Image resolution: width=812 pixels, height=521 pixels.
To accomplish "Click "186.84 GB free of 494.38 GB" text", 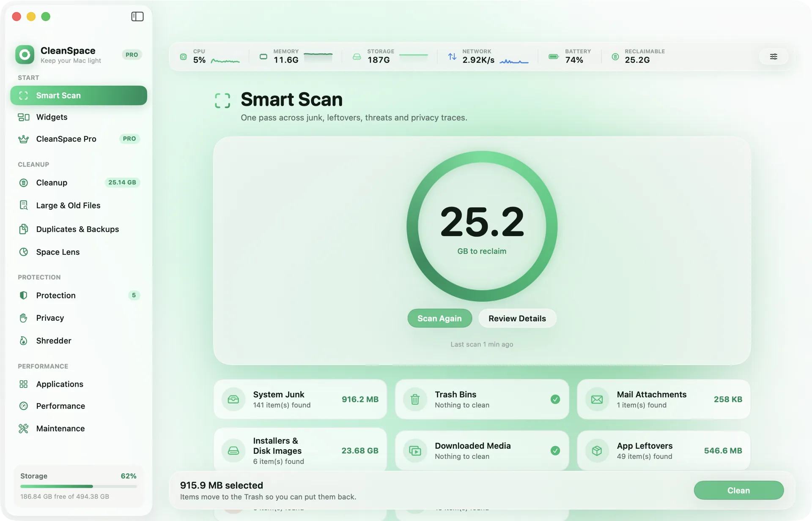I will (x=65, y=497).
